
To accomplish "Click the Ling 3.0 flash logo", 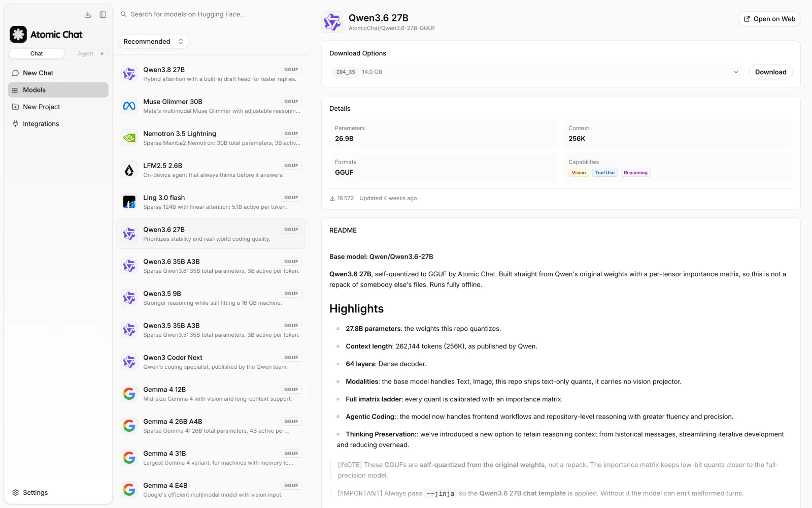I will pyautogui.click(x=129, y=202).
